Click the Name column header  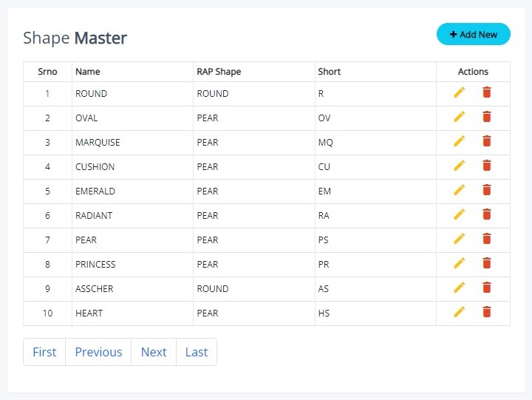[x=88, y=72]
